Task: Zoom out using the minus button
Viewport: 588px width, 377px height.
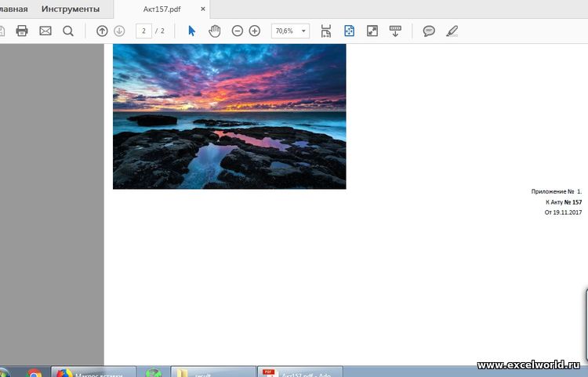Action: coord(237,31)
